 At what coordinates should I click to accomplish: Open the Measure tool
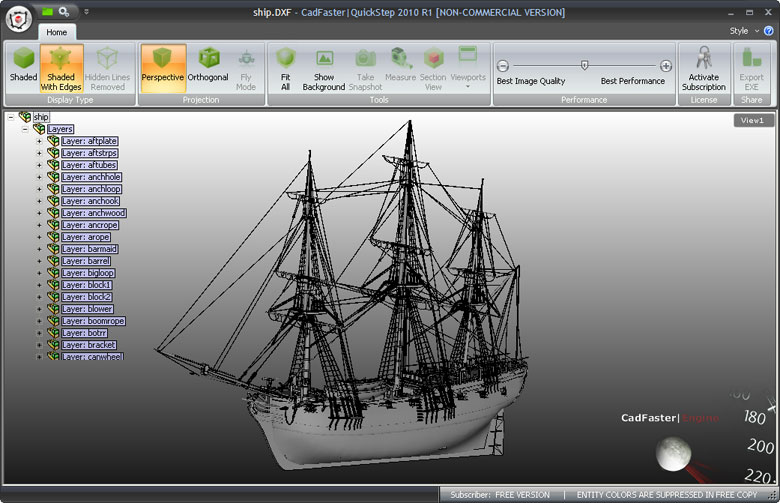pyautogui.click(x=400, y=68)
